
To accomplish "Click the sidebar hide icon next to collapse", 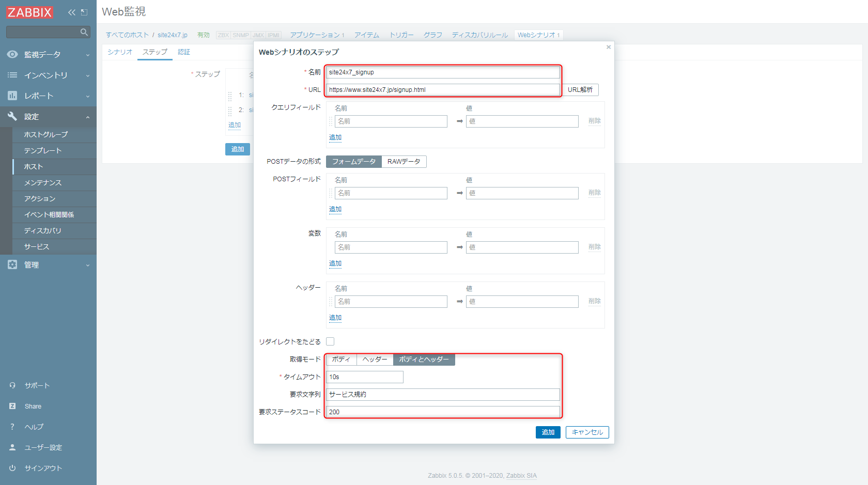I will pyautogui.click(x=84, y=12).
